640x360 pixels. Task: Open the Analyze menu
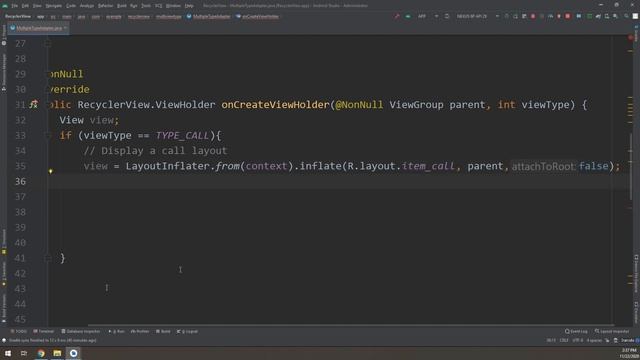pos(87,6)
